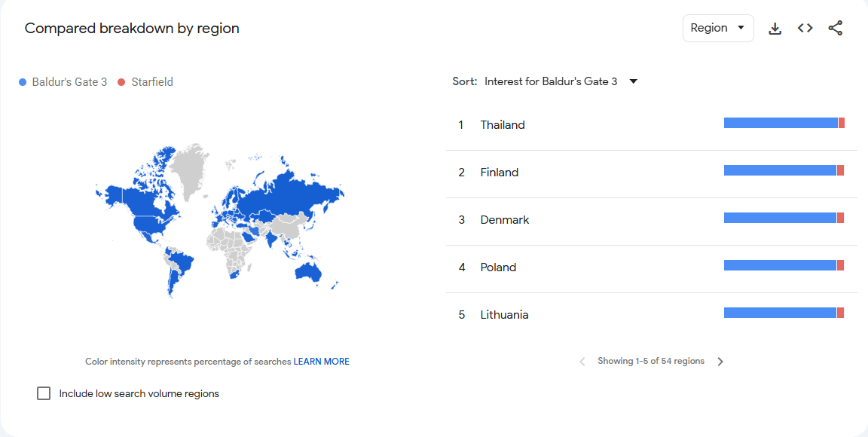Select Finland in the region list
Image resolution: width=868 pixels, height=437 pixels.
coord(499,173)
